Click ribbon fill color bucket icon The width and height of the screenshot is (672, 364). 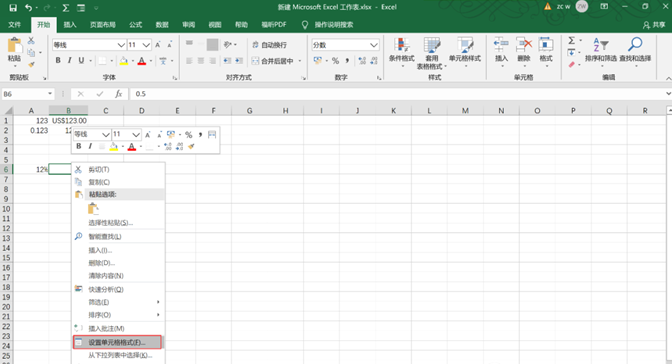tap(123, 61)
